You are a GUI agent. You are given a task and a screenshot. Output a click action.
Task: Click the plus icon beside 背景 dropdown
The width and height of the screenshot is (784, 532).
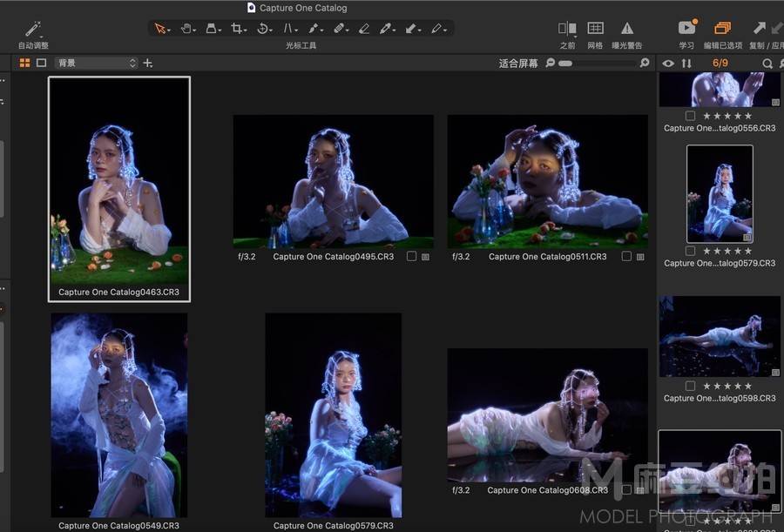pos(147,63)
